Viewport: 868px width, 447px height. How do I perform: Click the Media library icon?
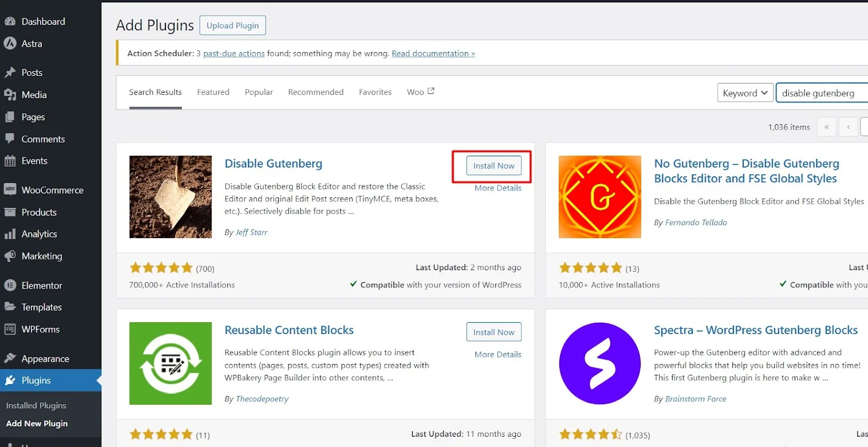(x=10, y=95)
